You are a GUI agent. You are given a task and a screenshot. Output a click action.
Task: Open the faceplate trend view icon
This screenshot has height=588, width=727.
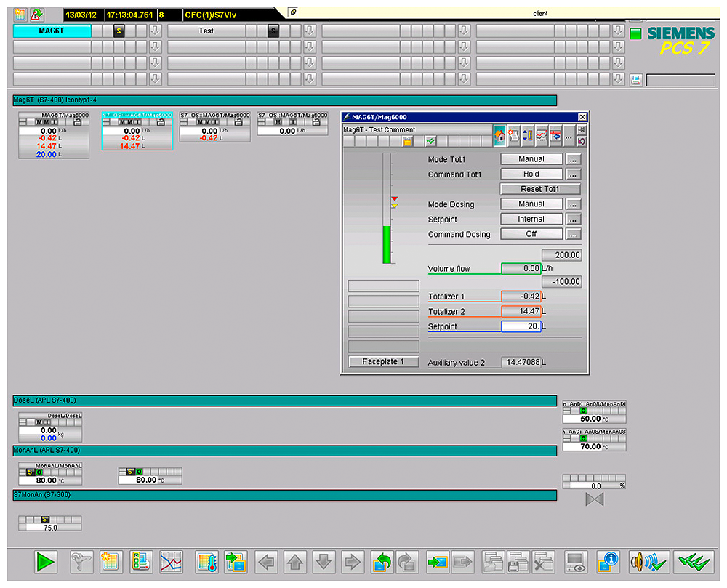click(542, 135)
